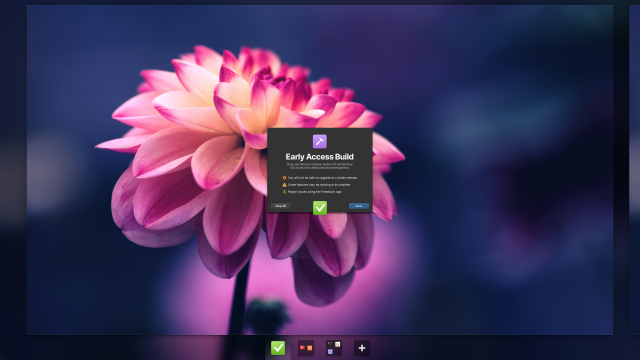Viewport: 640px width, 360px height.
Task: Click the terminal icon in third workspace
Action: point(330,344)
